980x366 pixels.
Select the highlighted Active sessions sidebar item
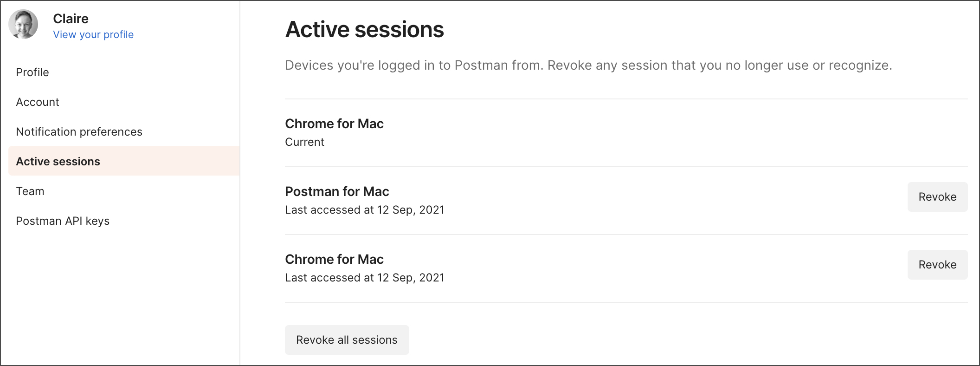click(124, 161)
